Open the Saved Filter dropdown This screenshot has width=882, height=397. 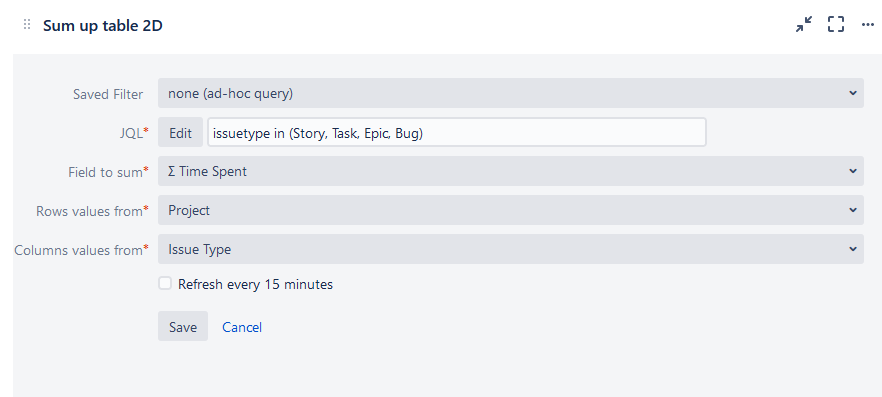click(x=511, y=93)
